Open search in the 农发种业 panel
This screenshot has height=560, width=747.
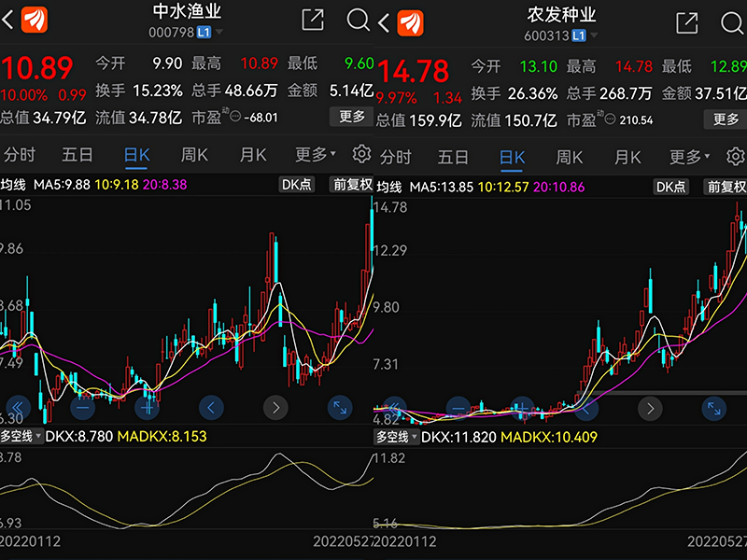click(733, 22)
